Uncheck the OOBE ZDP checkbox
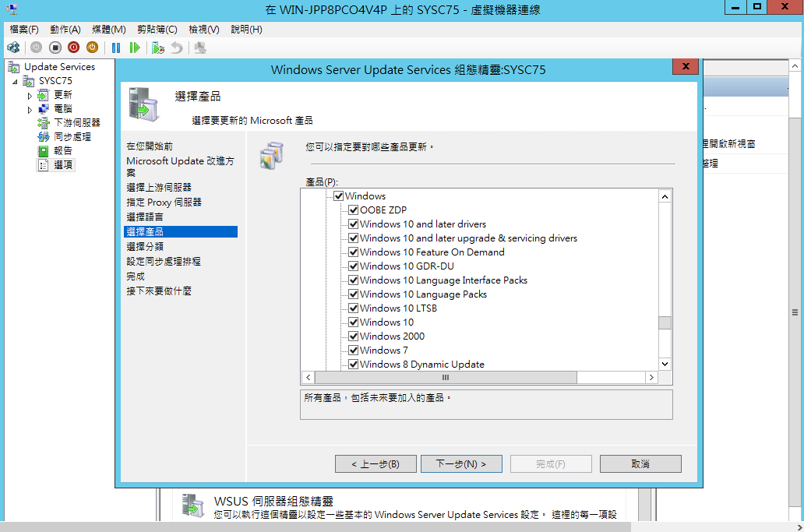 [x=353, y=210]
